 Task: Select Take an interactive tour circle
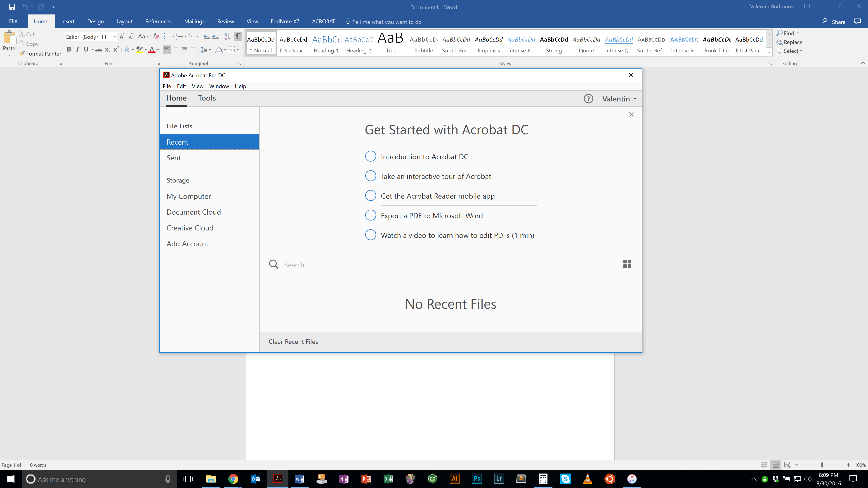(x=370, y=176)
